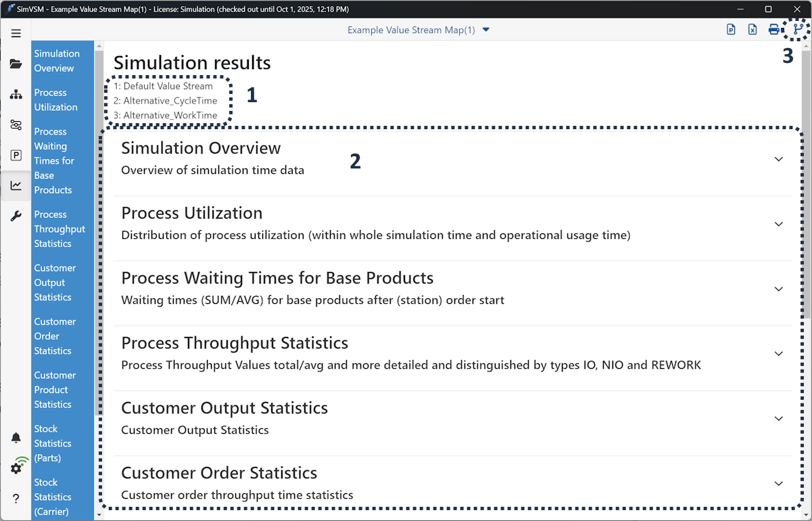Expand the Simulation Overview section
The image size is (812, 521).
[778, 159]
